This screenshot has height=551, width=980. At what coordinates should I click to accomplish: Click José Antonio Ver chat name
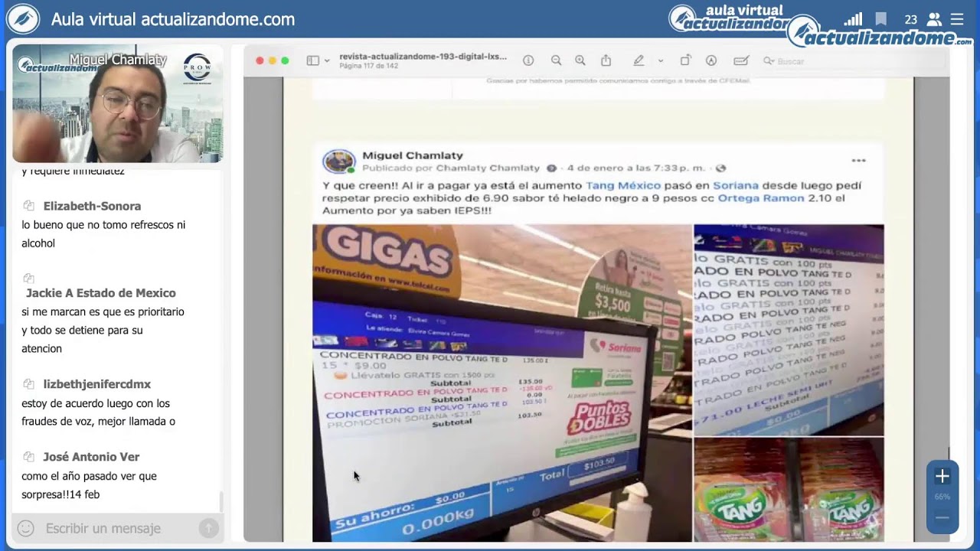click(91, 457)
